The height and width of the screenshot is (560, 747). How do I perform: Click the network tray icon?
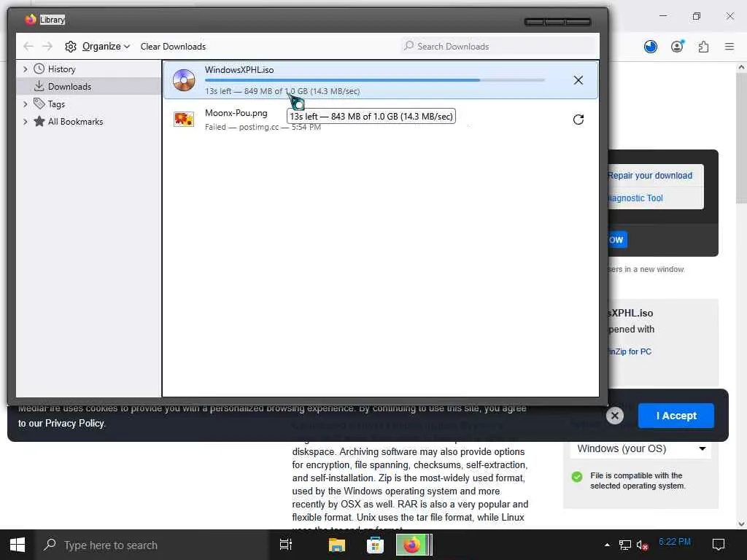(624, 545)
